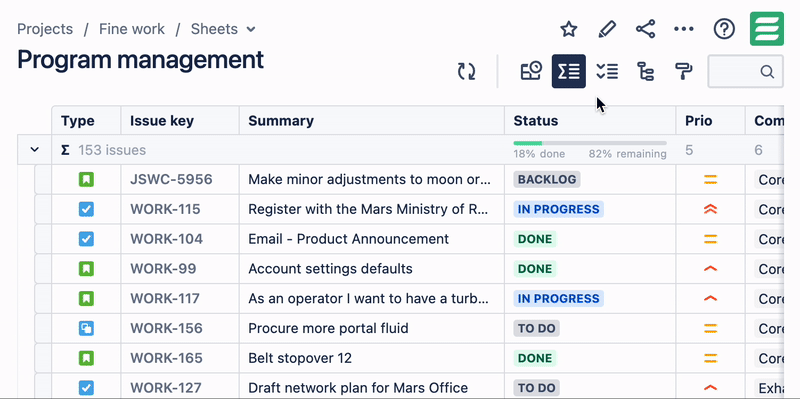Click high priority icon of WORK-127
Viewport: 800px width, 399px height.
click(711, 388)
